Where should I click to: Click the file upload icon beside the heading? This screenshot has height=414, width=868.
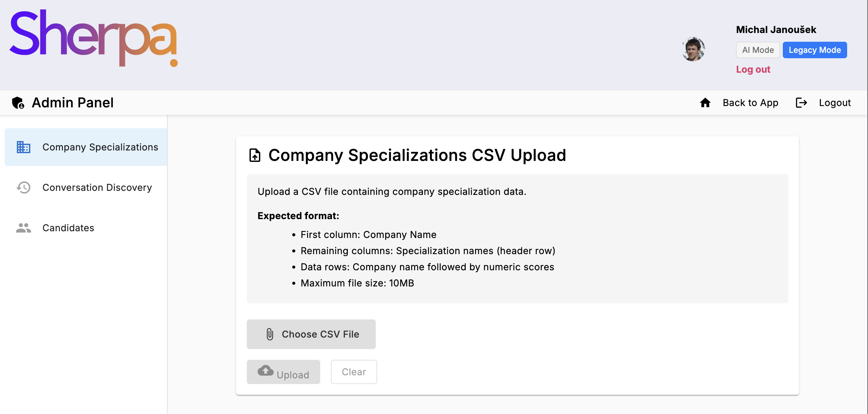pyautogui.click(x=255, y=155)
